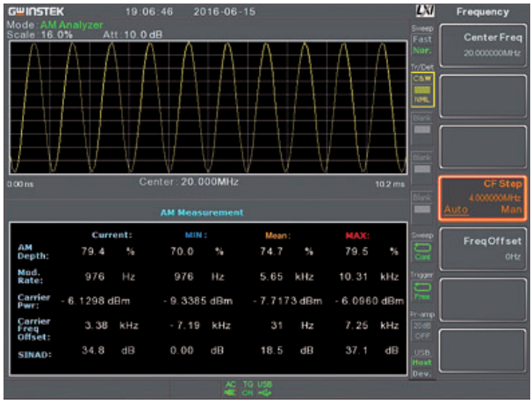Select USB Host mode indicator
The image size is (532, 404).
(422, 363)
